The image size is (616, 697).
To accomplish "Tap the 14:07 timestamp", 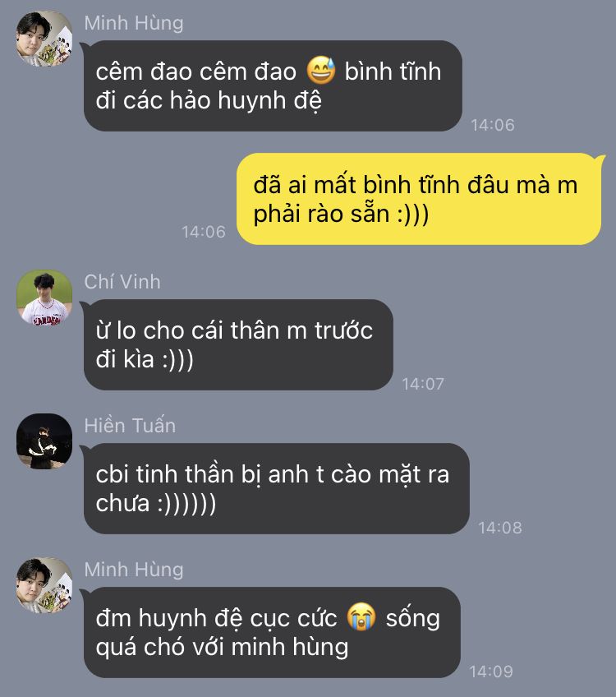I will click(423, 384).
